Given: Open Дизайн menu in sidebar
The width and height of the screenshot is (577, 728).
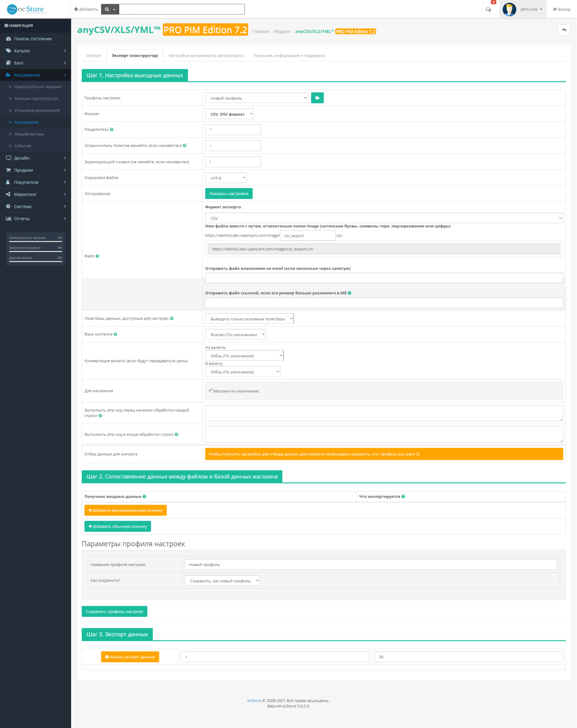Looking at the screenshot, I should pos(36,158).
